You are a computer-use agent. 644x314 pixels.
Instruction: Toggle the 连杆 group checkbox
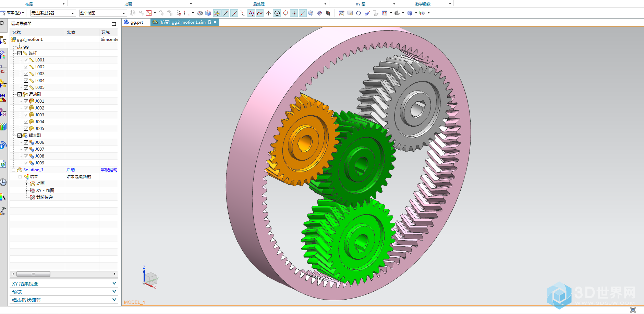tap(20, 53)
